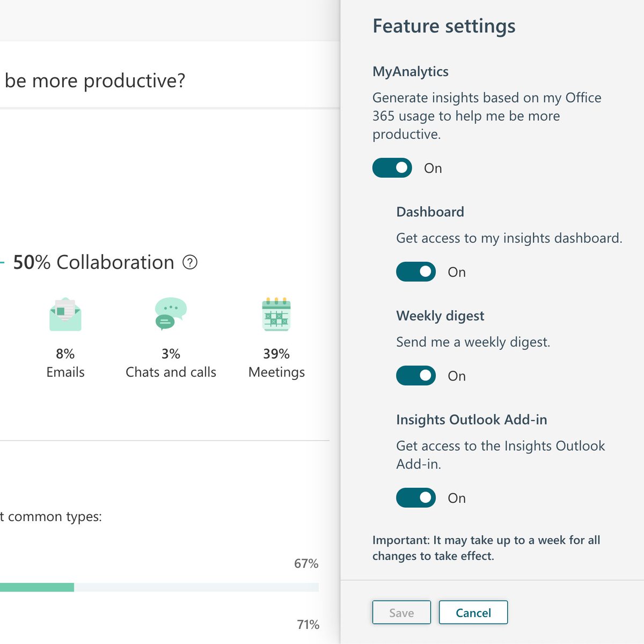Viewport: 644px width, 644px height.
Task: Click the Feature settings title
Action: tap(444, 26)
